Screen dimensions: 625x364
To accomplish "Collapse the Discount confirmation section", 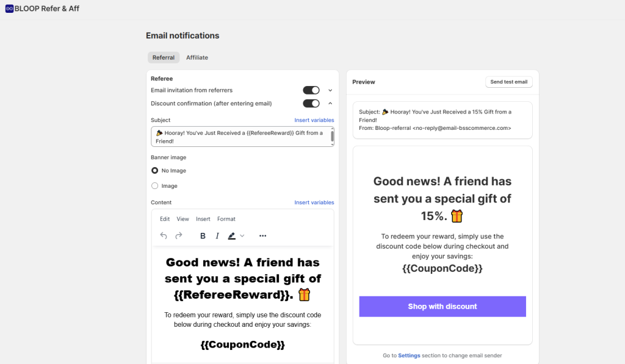I will (x=330, y=103).
